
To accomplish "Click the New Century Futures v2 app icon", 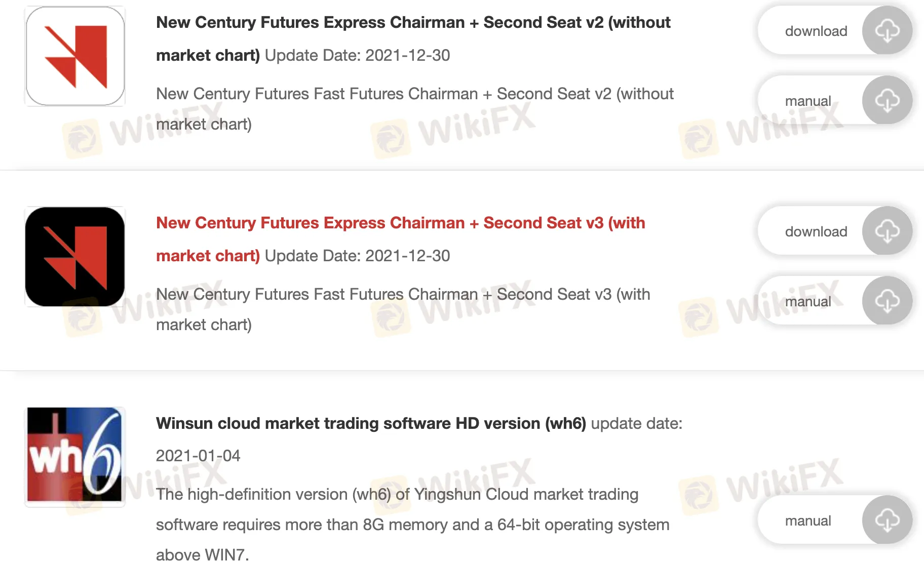I will coord(74,56).
